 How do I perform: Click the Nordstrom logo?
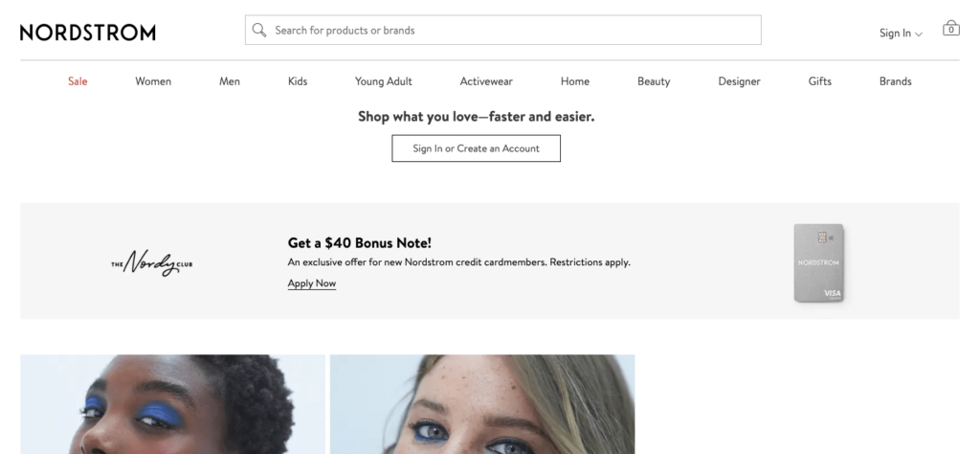(x=87, y=33)
